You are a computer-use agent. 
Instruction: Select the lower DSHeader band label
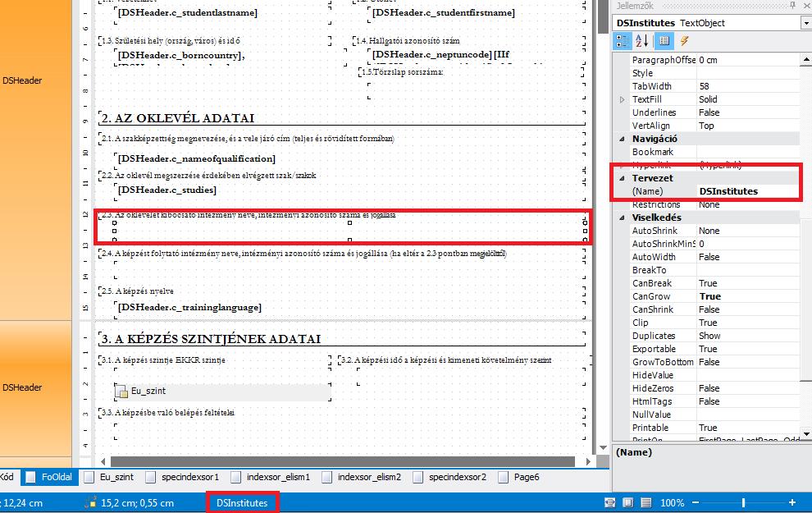(x=22, y=387)
